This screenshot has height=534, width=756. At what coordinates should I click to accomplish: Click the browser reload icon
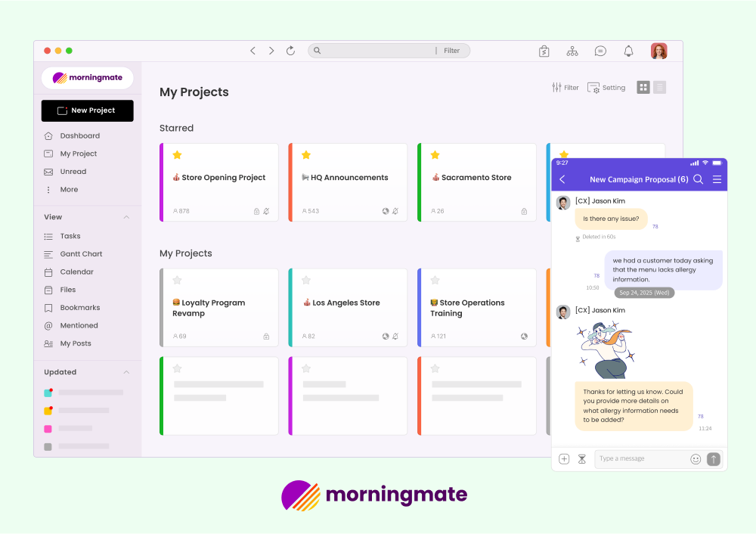point(290,51)
